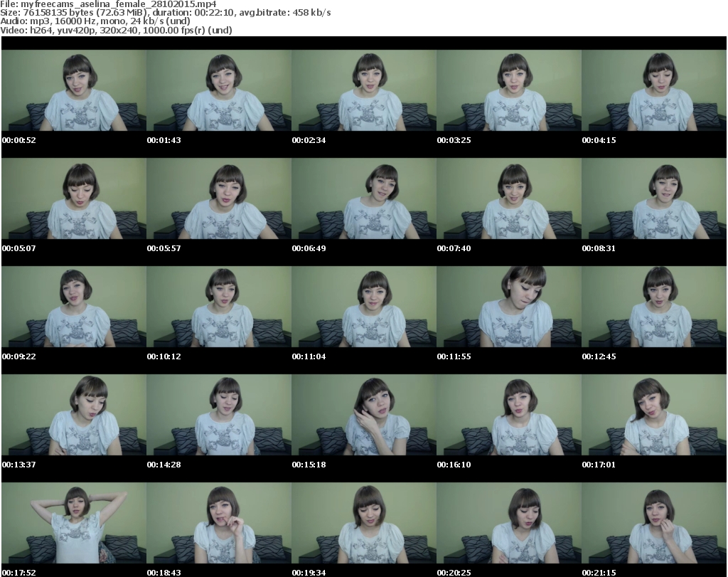Click the timestamp label 00:17:52

point(19,573)
